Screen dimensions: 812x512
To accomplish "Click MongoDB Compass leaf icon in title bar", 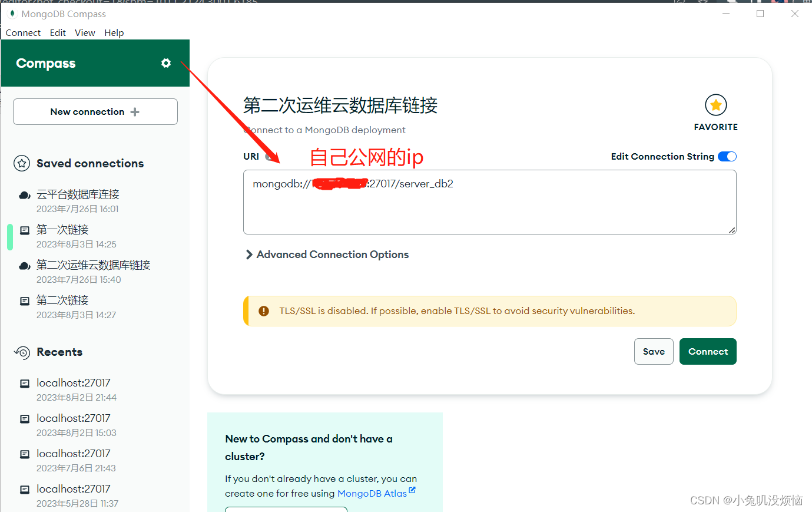I will pyautogui.click(x=12, y=14).
